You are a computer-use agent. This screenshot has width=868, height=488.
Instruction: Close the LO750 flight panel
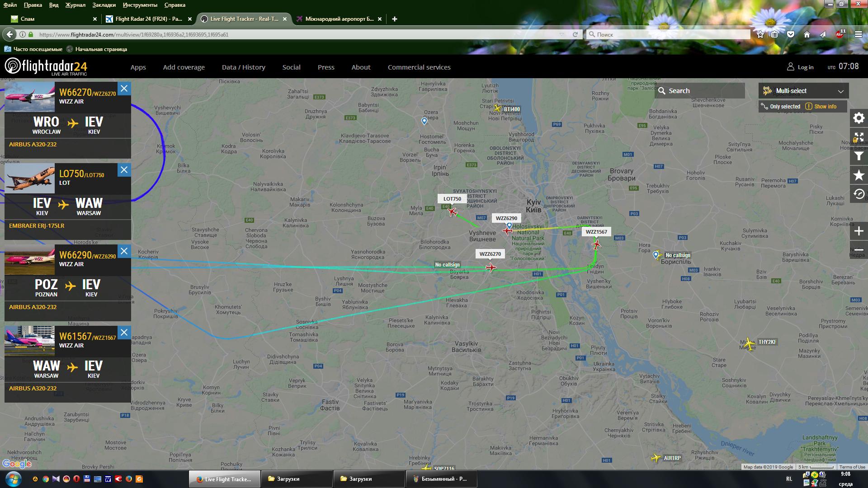point(124,170)
